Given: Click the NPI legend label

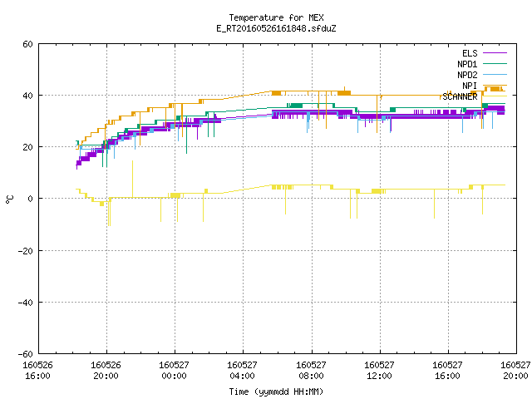Looking at the screenshot, I should (470, 86).
